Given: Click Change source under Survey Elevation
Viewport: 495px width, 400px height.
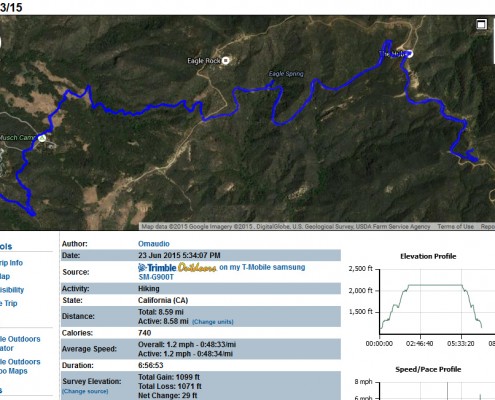Looking at the screenshot, I should [x=85, y=391].
